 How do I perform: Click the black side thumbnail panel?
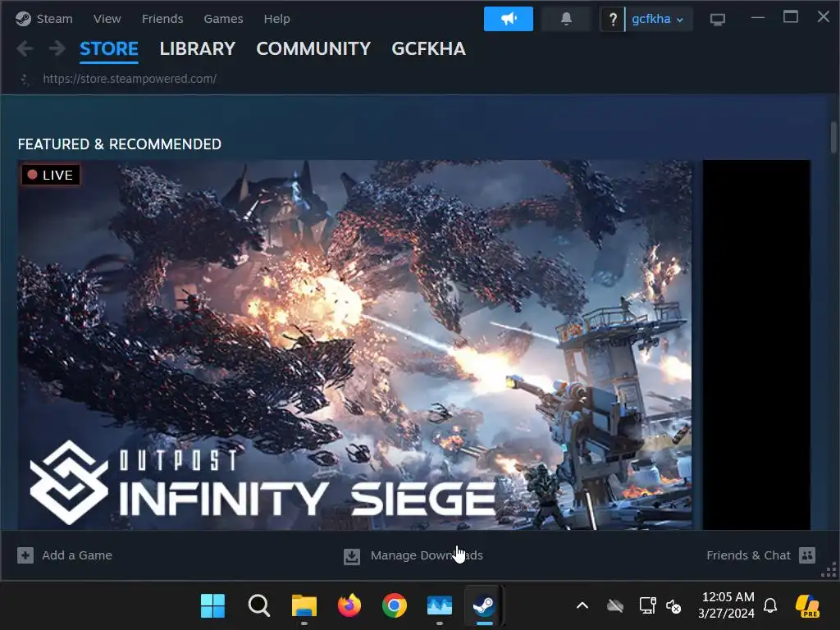pyautogui.click(x=756, y=345)
